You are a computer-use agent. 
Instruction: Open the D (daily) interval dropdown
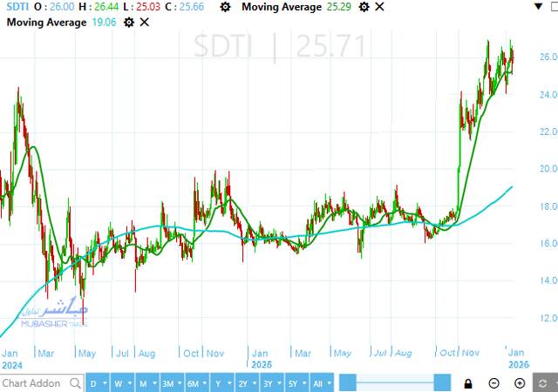97,382
